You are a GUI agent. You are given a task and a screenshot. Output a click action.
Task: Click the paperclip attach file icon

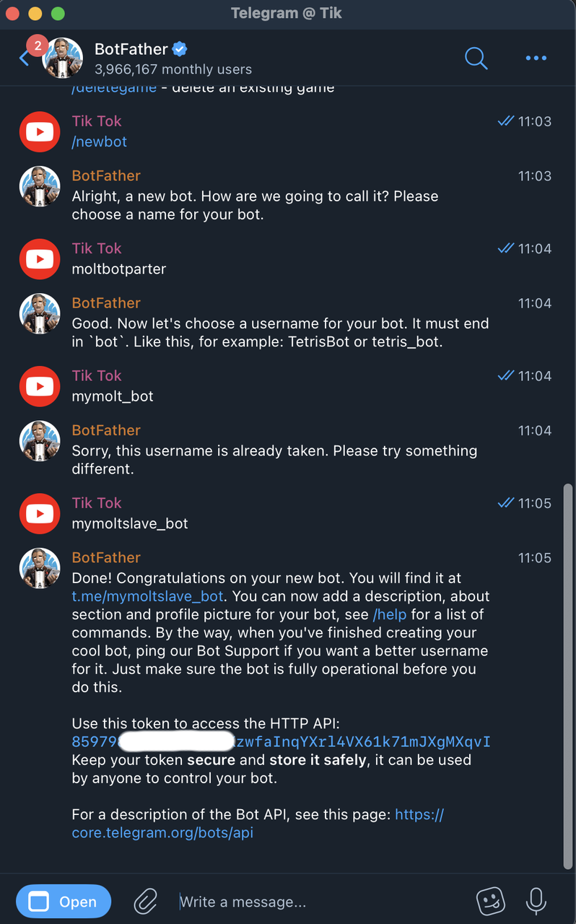click(x=145, y=901)
